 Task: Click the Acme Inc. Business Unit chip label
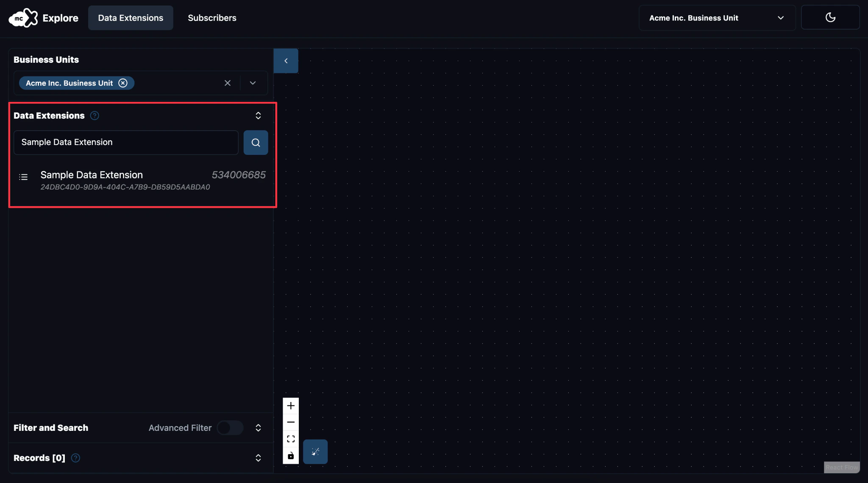pyautogui.click(x=69, y=83)
